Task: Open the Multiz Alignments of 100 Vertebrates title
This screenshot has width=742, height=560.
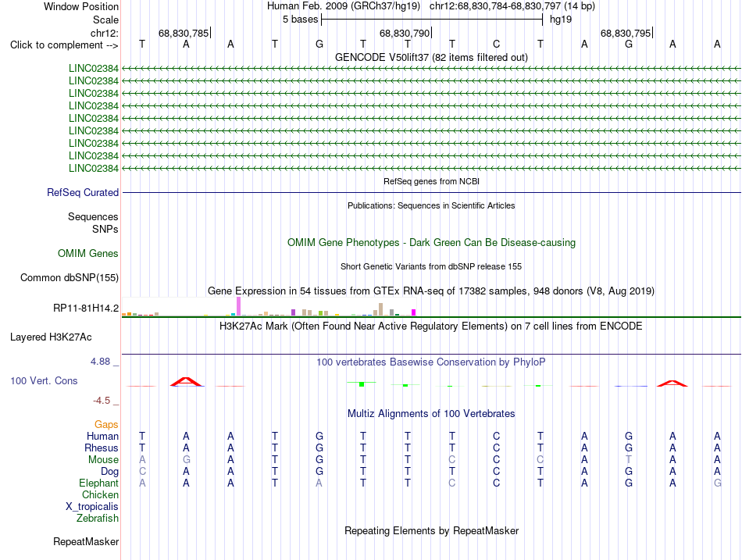Action: point(431,414)
